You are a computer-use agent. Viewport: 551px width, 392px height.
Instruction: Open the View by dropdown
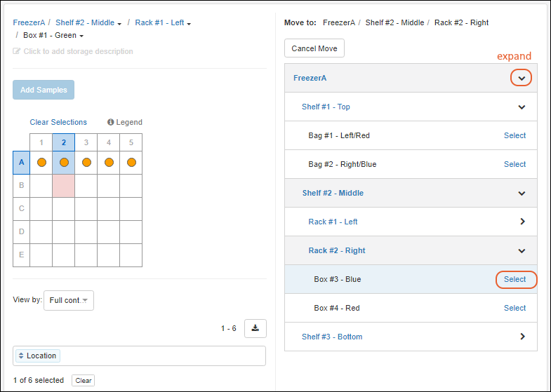69,300
